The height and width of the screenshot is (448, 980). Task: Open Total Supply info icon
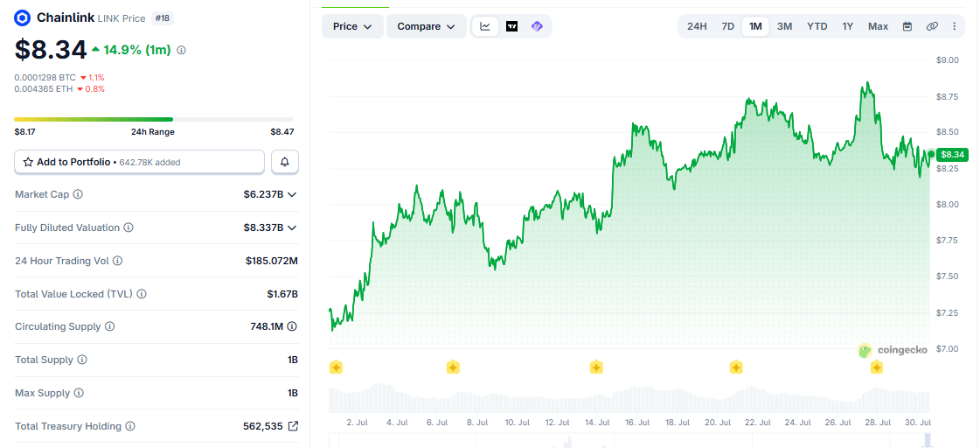(x=82, y=360)
